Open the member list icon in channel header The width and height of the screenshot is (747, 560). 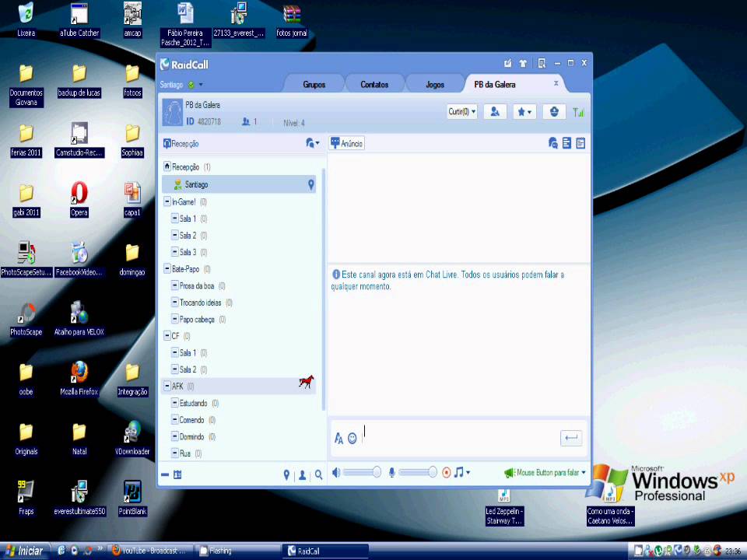(x=495, y=112)
